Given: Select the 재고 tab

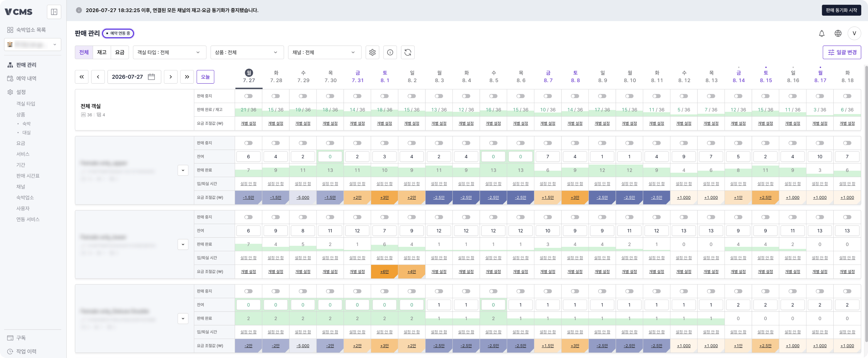Looking at the screenshot, I should click(102, 52).
